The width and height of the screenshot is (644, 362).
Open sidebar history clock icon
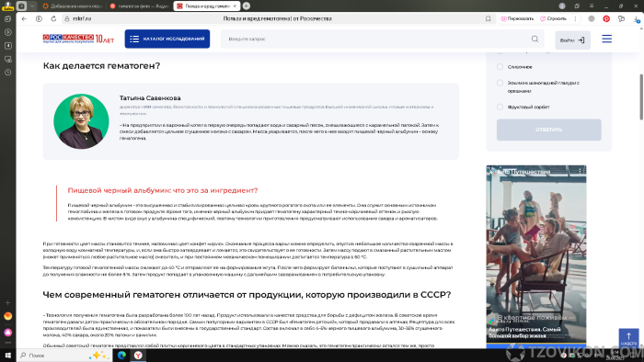pos(7,73)
